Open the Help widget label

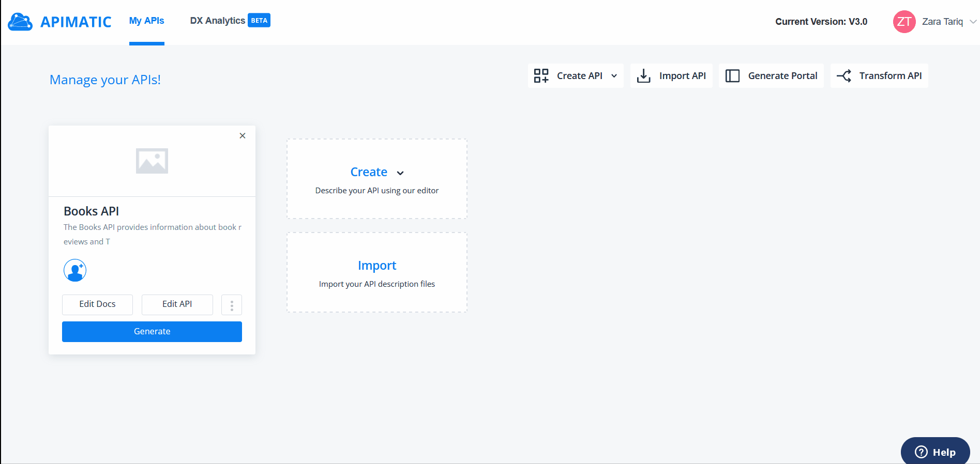coord(944,453)
